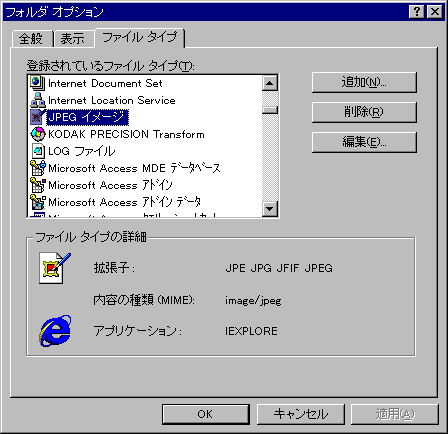The height and width of the screenshot is (434, 448).
Task: Click the Internet Explorer application icon
Action: click(55, 330)
